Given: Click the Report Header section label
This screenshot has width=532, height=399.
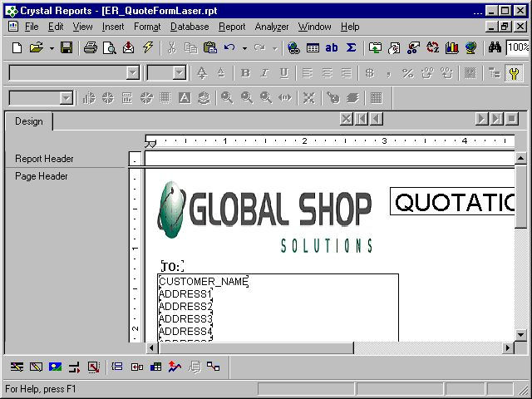Looking at the screenshot, I should 44,159.
